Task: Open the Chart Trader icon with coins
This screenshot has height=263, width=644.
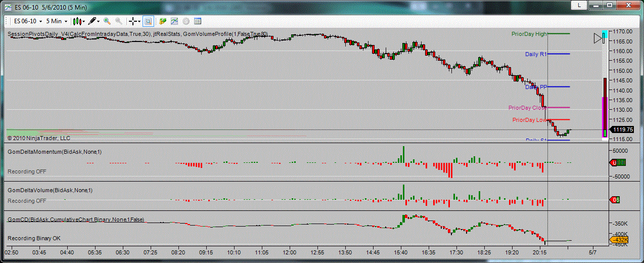Action: point(163,21)
